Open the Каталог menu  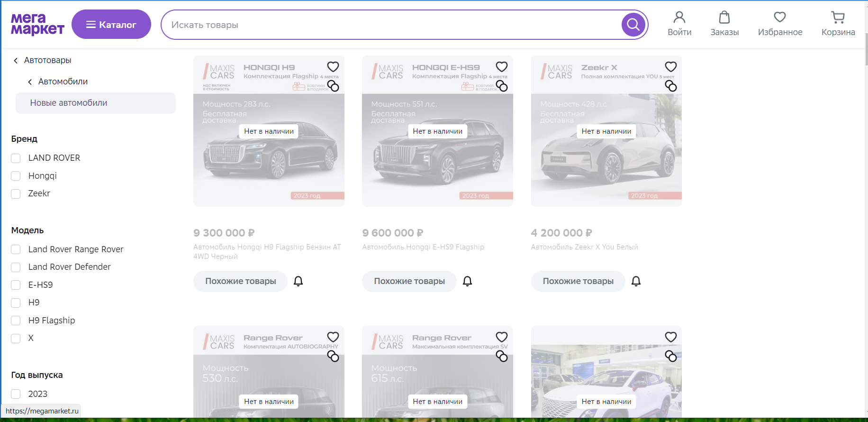pyautogui.click(x=111, y=25)
